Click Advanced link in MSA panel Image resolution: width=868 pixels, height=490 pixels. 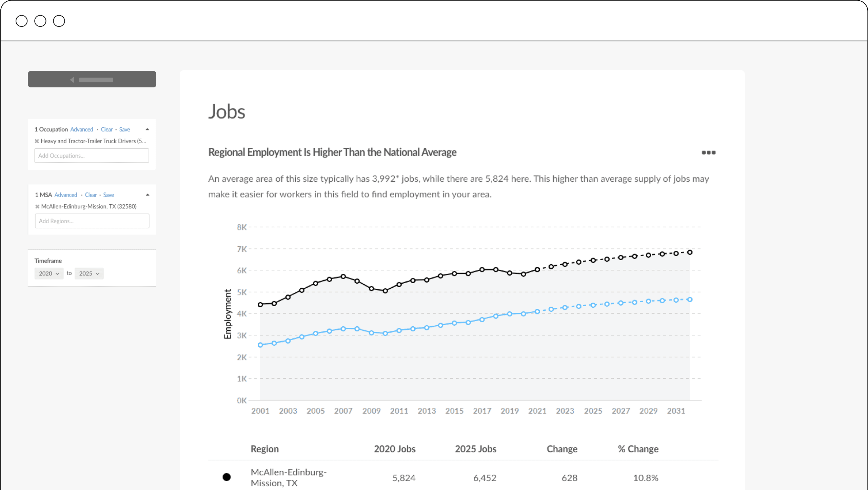(x=66, y=195)
